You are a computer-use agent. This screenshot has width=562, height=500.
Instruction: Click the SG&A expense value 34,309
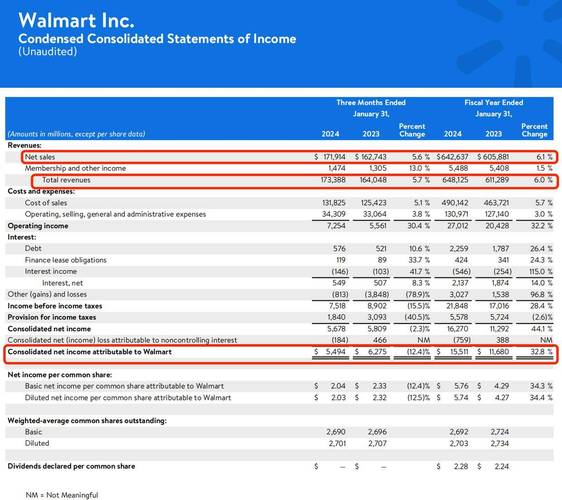tap(334, 214)
